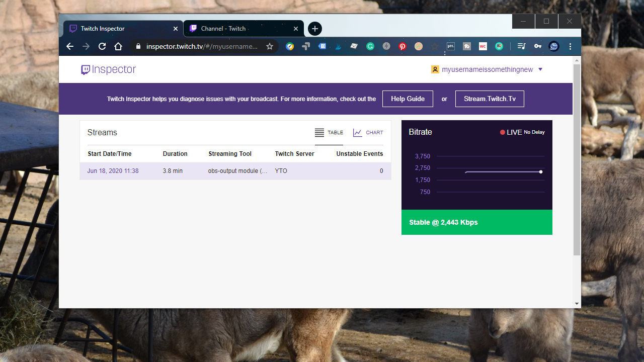Click the latest bitrate data point

pyautogui.click(x=541, y=172)
